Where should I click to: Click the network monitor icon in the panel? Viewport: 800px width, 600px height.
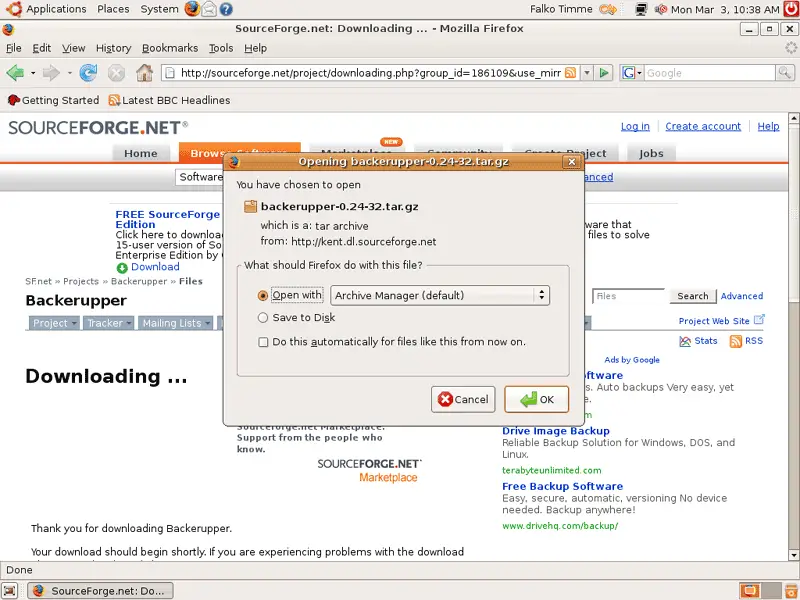[x=641, y=9]
